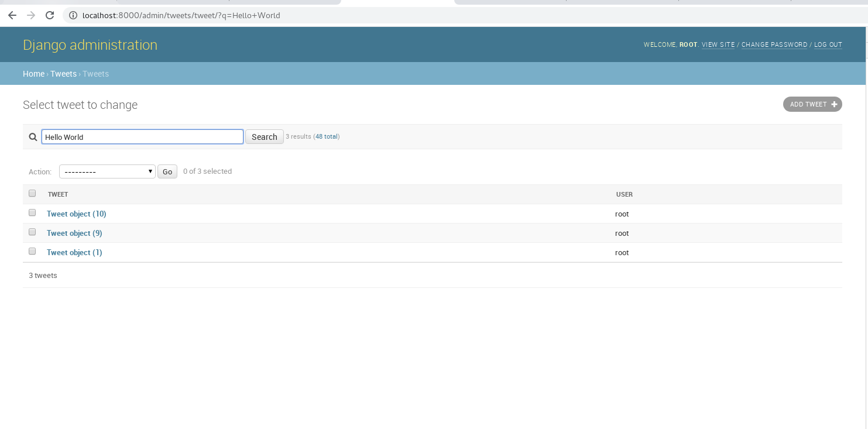This screenshot has height=429, width=868.
Task: Click the Tweets app breadcrumb link
Action: (63, 74)
